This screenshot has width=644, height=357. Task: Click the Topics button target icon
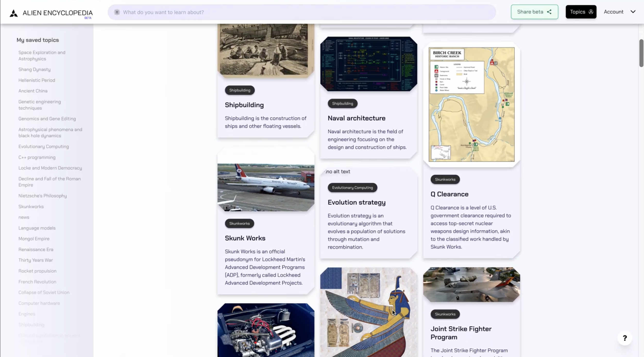click(591, 12)
